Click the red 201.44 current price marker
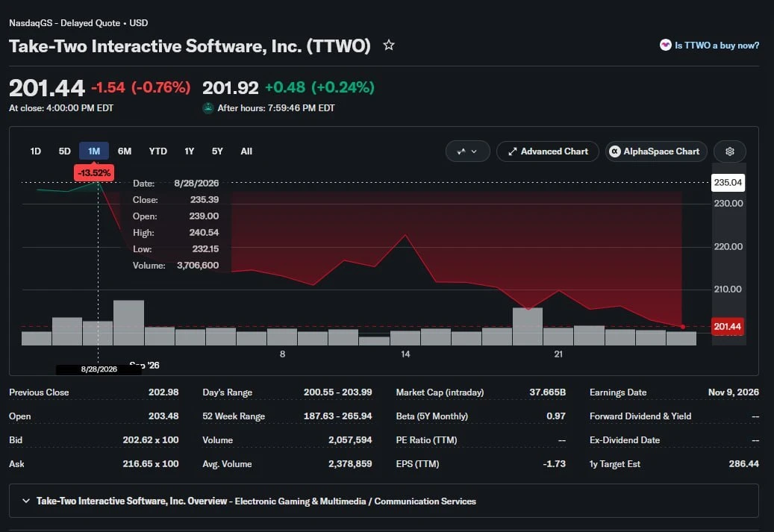 [x=728, y=327]
